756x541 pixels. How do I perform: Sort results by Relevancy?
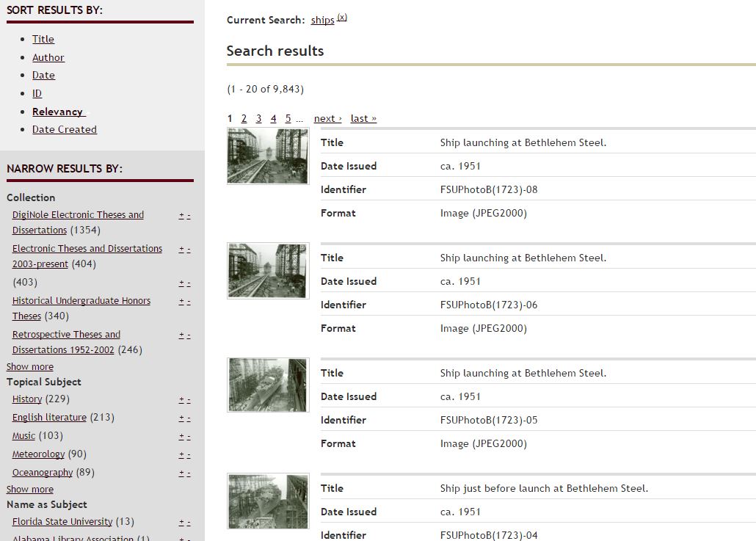pos(58,112)
